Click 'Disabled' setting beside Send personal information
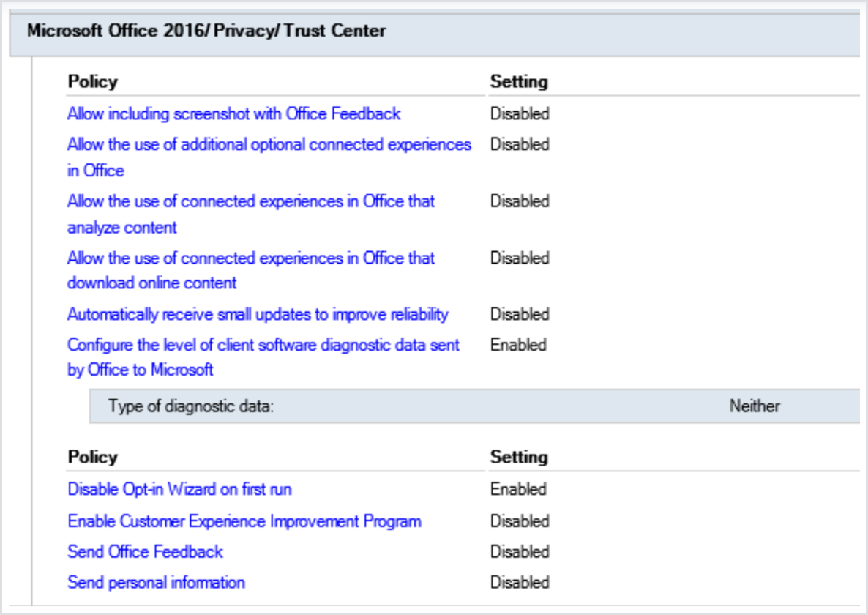Image resolution: width=868 pixels, height=615 pixels. 520,583
